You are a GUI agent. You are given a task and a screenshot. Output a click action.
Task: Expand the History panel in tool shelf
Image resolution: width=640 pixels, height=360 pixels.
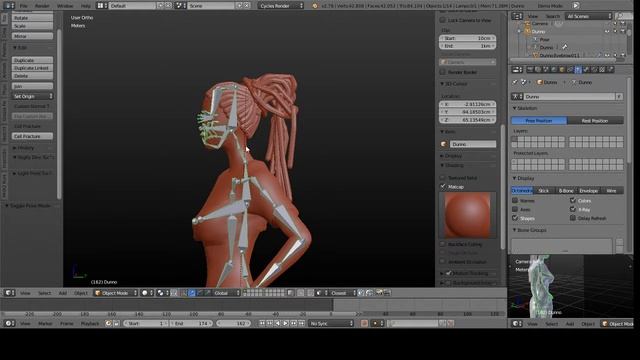24,148
